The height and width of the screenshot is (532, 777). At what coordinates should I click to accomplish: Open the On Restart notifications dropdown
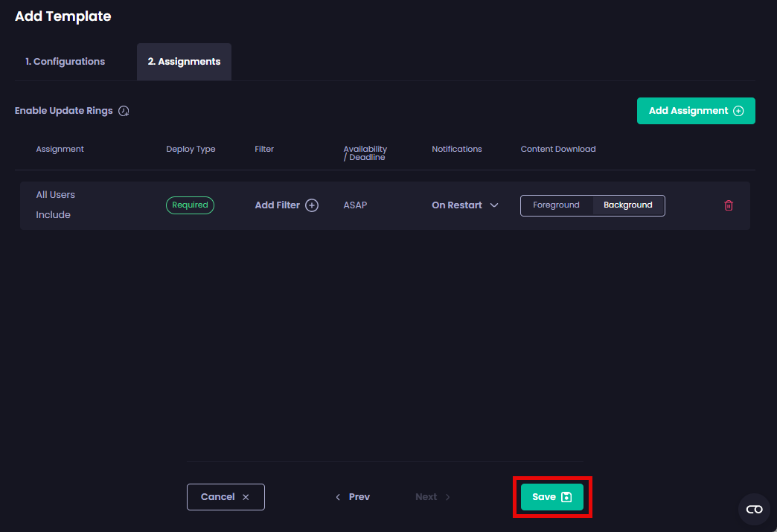point(457,205)
